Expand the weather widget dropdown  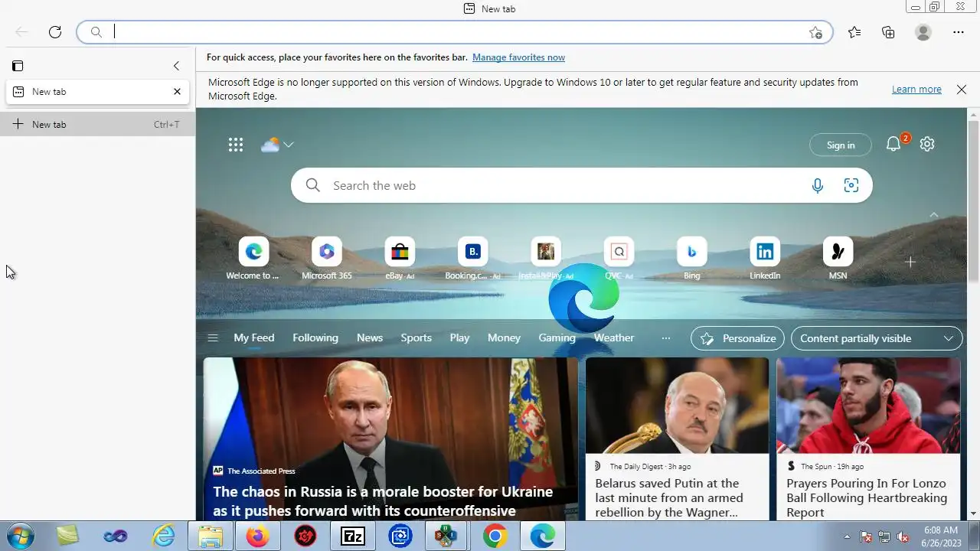(288, 145)
